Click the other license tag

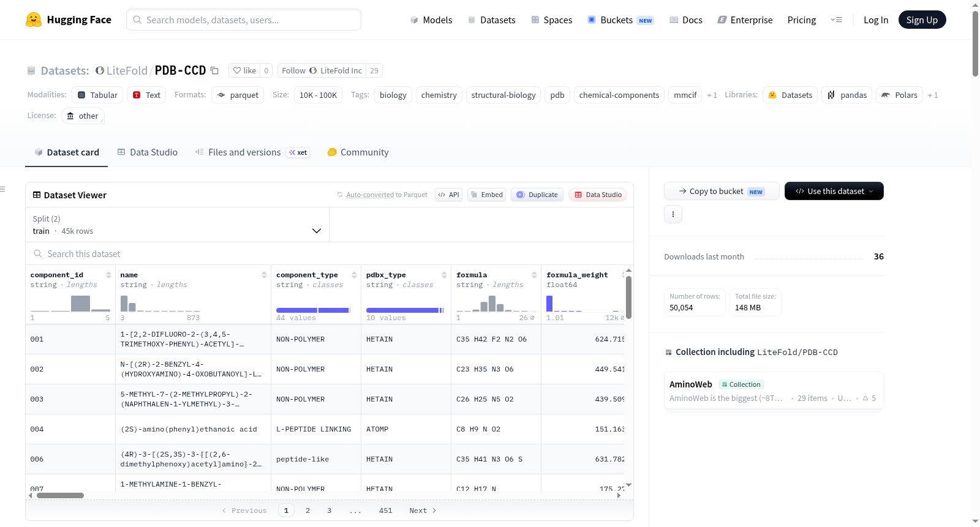83,116
